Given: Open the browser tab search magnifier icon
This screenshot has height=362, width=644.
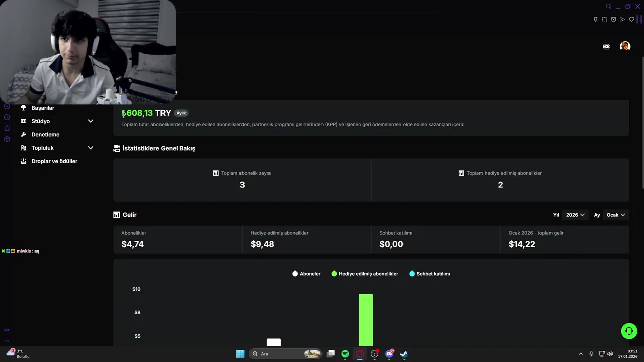Looking at the screenshot, I should click(608, 7).
